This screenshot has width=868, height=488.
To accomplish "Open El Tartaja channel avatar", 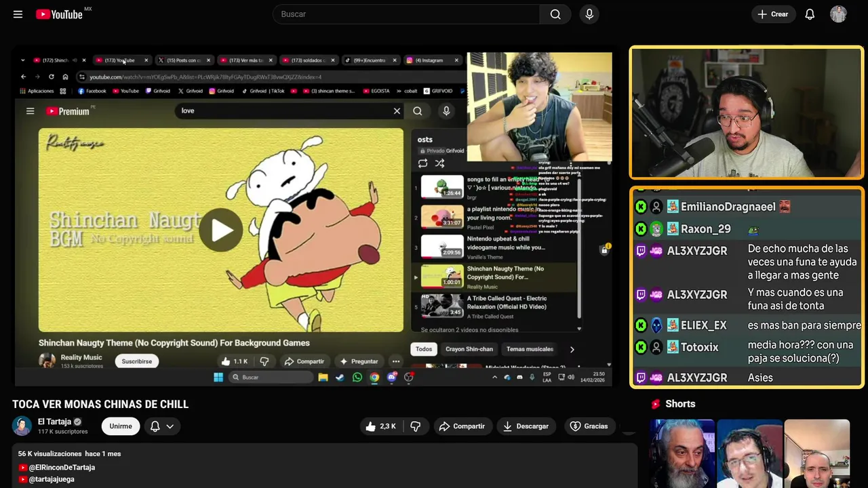I will pos(22,426).
